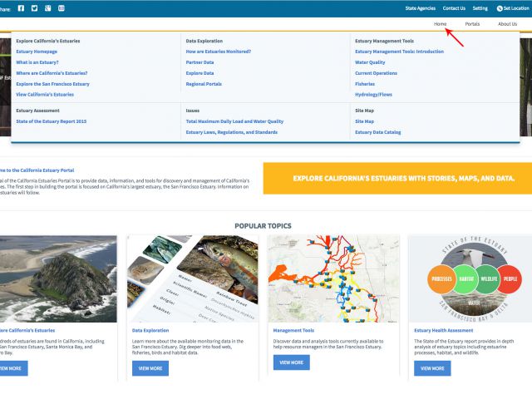Open the Regional Portals link
Viewport: 532px width, 399px height.
click(204, 84)
